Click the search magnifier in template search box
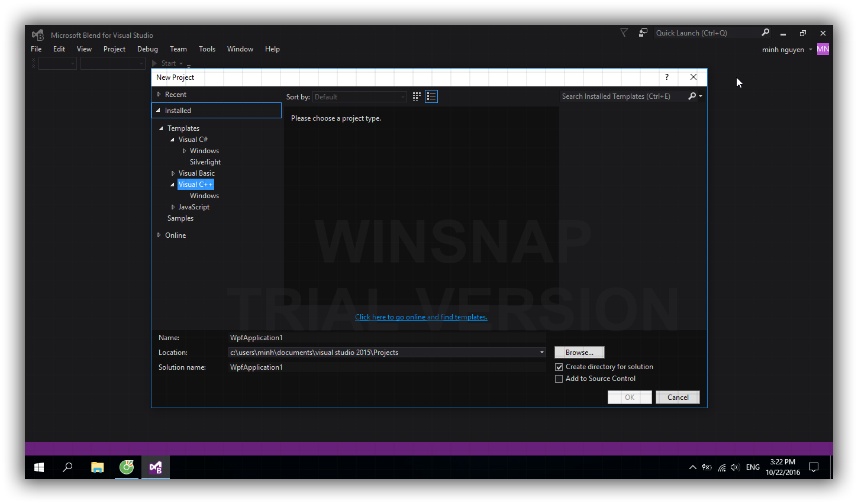Screen dimensions: 858x504 pos(692,96)
